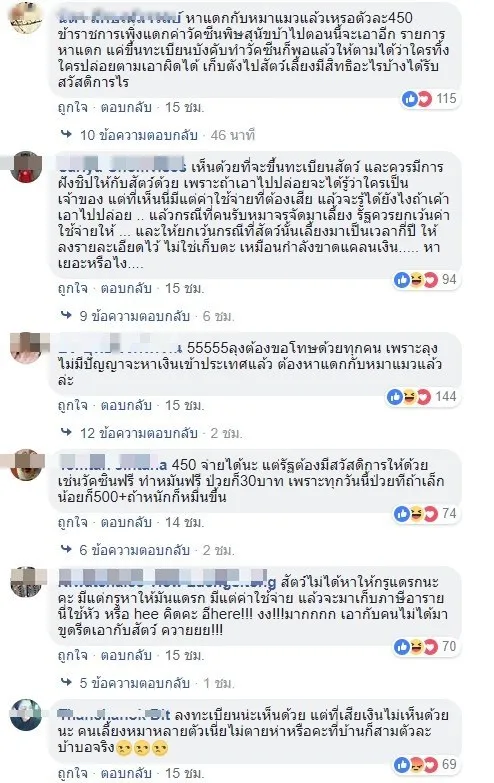Expand the 6 ข้อความตอบกลับ replies thread
494x783 pixels.
coord(135,550)
